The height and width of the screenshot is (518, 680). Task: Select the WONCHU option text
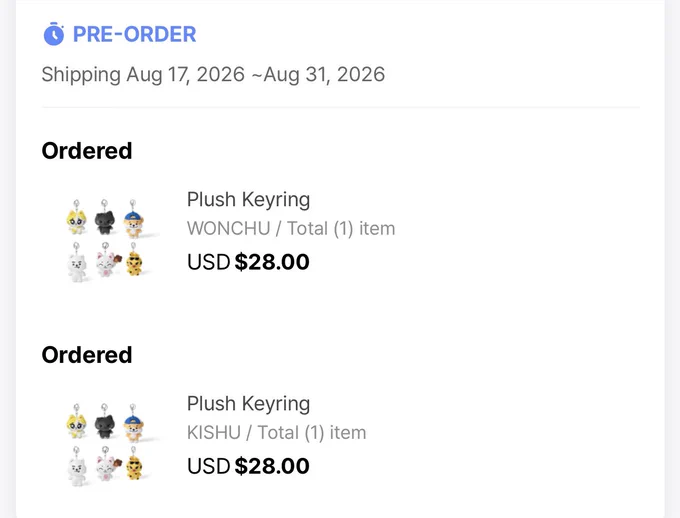pyautogui.click(x=229, y=228)
